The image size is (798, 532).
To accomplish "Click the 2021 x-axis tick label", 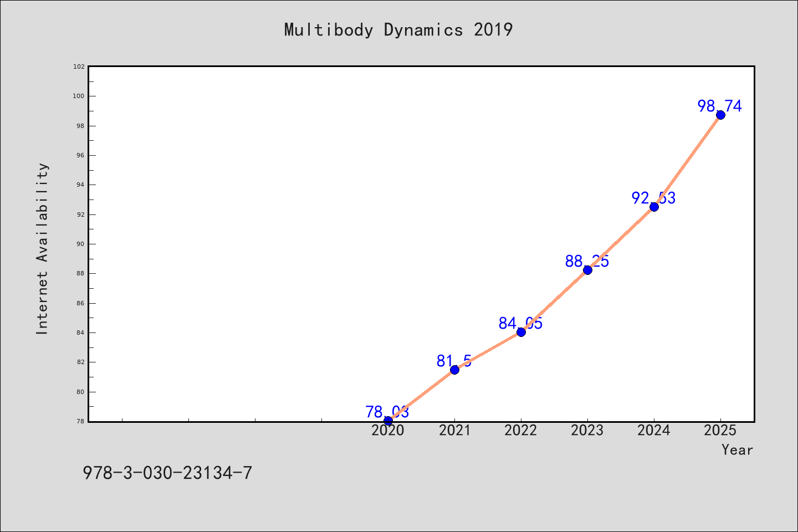I will point(454,431).
